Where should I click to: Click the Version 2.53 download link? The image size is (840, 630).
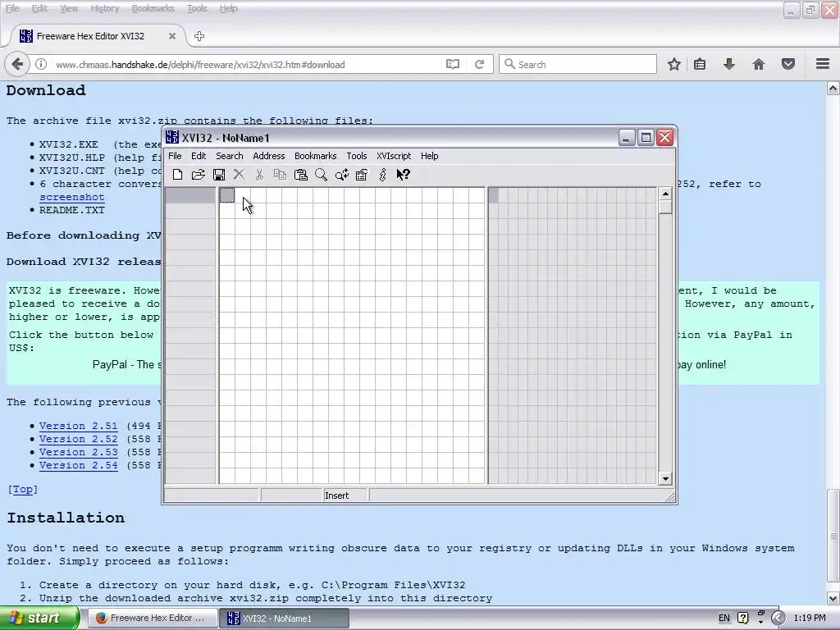pyautogui.click(x=78, y=452)
